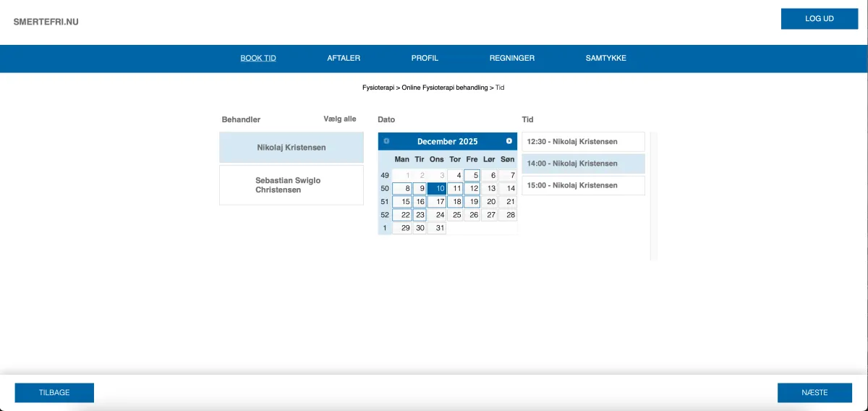The image size is (868, 411).
Task: Select December 11 in calendar
Action: [455, 189]
